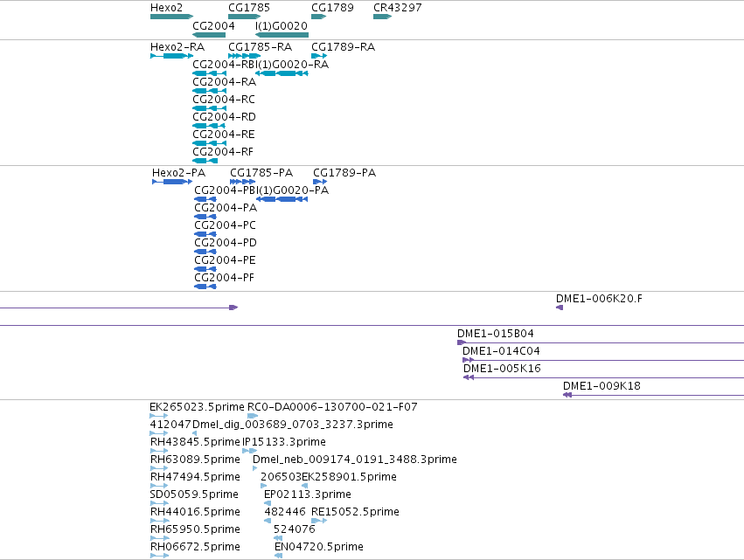Select the l(1)G0020-RA transcript glyph
Screen dimensions: 744x560
pyautogui.click(x=282, y=73)
